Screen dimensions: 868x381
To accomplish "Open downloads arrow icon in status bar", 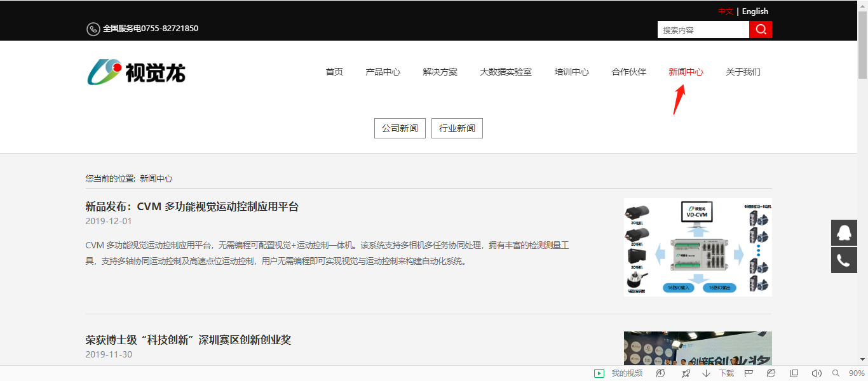I will (x=706, y=373).
